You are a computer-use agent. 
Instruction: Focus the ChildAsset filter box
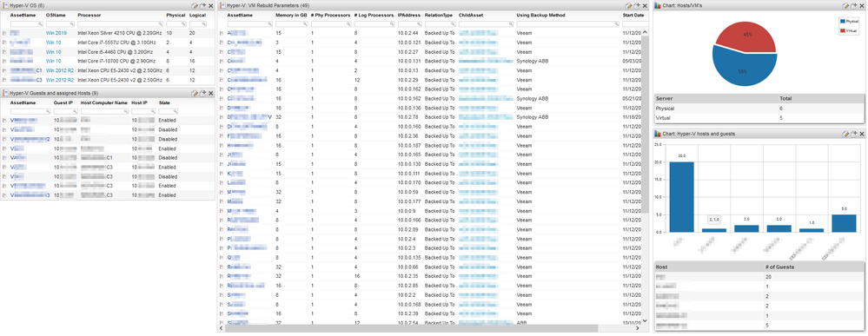coord(486,23)
